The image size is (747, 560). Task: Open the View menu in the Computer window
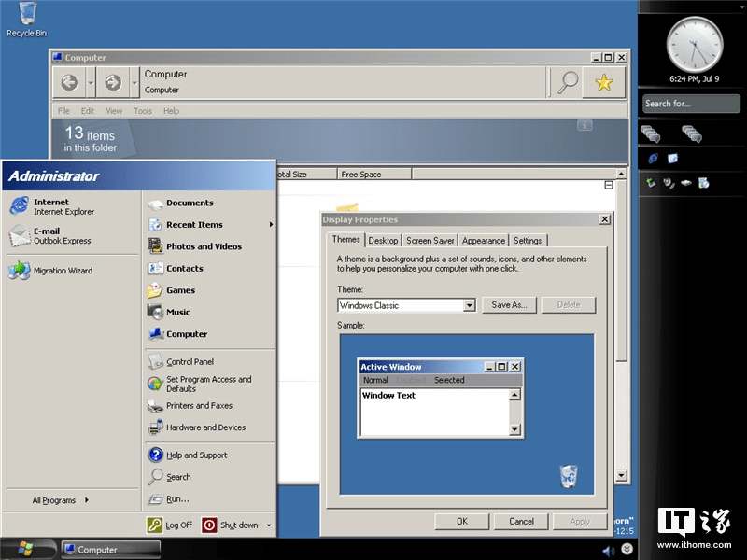pos(113,110)
